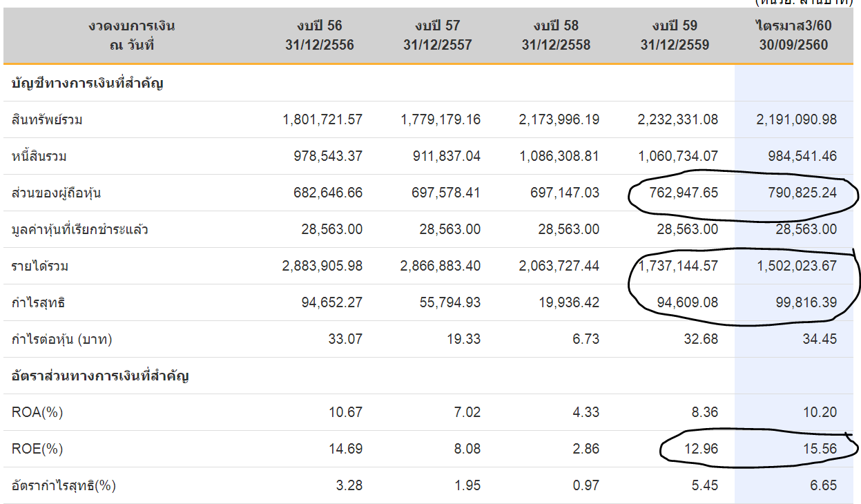
Task: Click the ROA(%) row label
Action: pyautogui.click(x=37, y=412)
